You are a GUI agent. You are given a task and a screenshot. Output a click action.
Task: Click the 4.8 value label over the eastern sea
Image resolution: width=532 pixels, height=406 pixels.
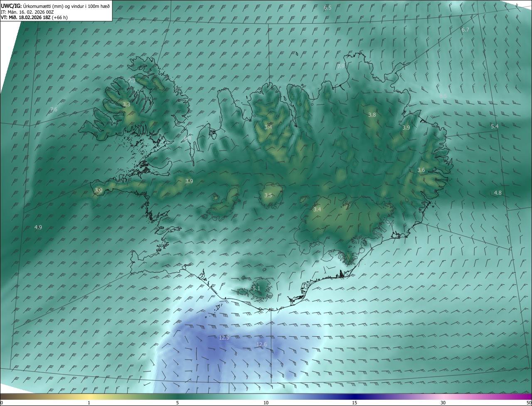click(x=498, y=193)
